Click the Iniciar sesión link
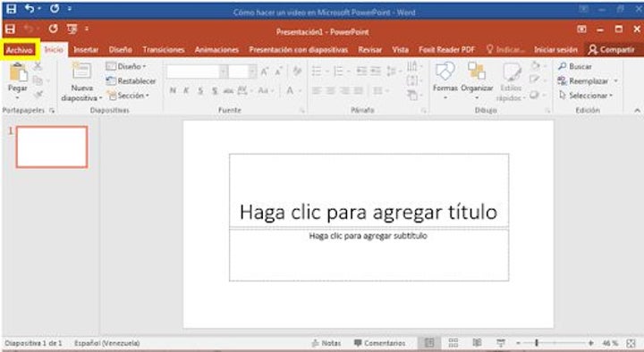The image size is (644, 352). pos(555,50)
